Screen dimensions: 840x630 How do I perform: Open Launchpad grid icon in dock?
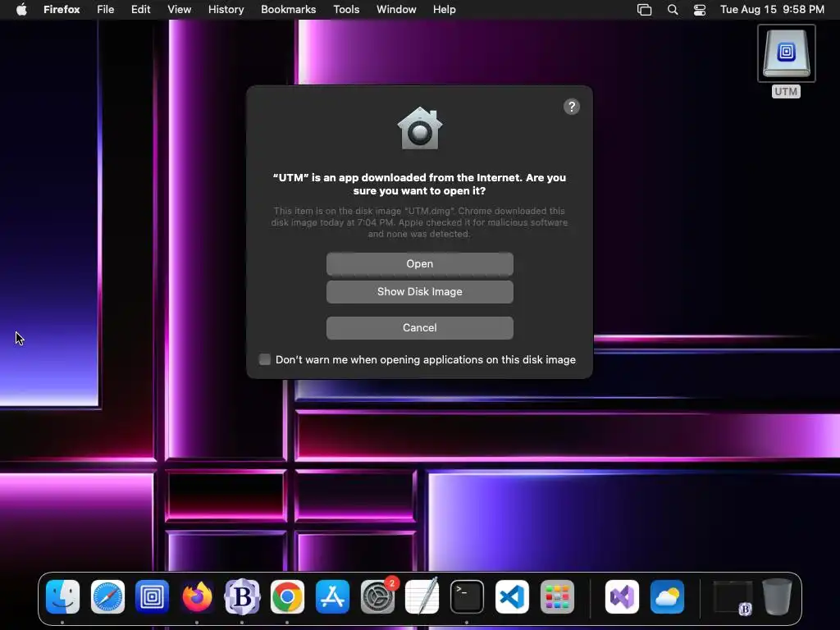pyautogui.click(x=557, y=597)
